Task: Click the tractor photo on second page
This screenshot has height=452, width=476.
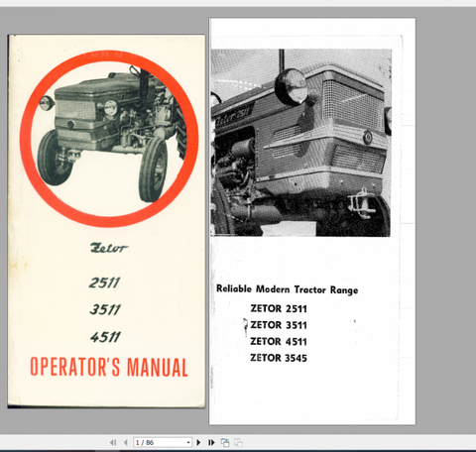Action: coord(300,143)
